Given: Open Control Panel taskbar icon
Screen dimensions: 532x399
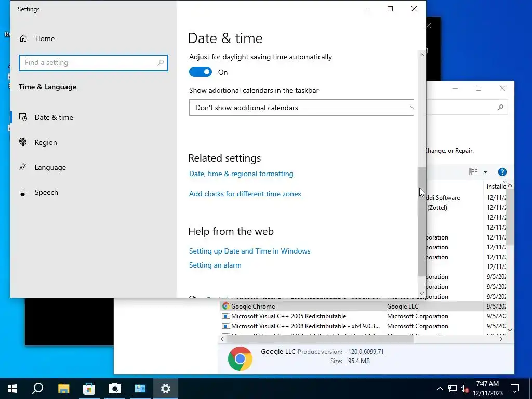Looking at the screenshot, I should [140, 389].
